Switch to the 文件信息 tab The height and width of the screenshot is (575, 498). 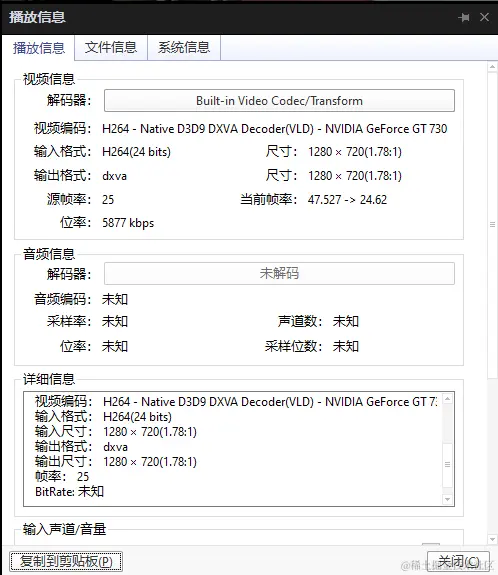[111, 47]
